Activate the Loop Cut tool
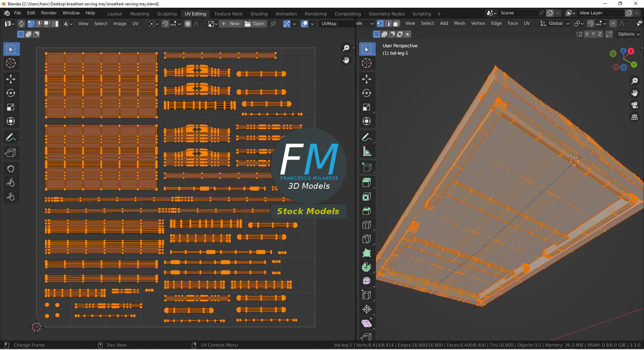 (367, 225)
